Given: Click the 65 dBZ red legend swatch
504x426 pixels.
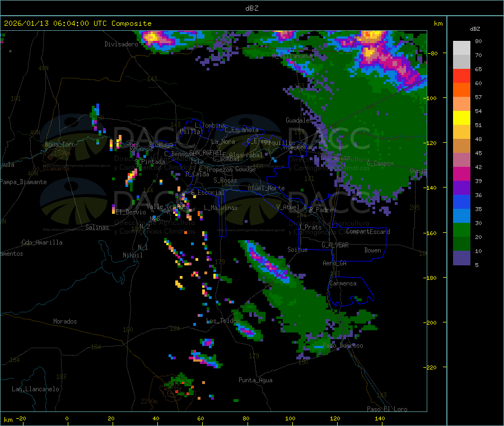Looking at the screenshot, I should (461, 76).
